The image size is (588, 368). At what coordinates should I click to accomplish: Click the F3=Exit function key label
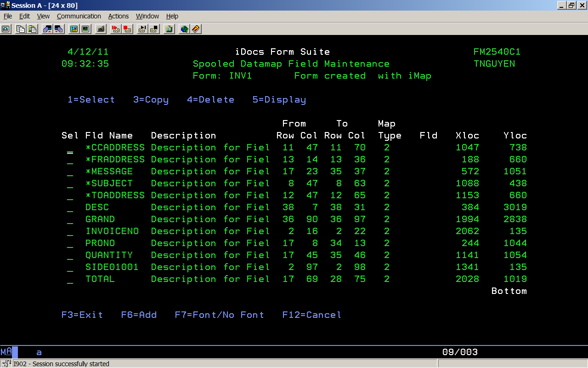coord(82,315)
